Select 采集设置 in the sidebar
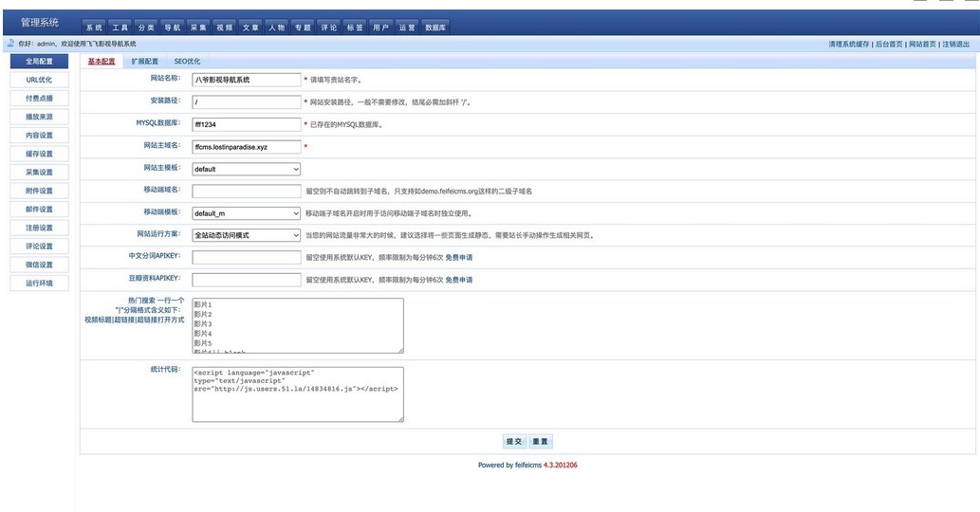Image resolution: width=980 pixels, height=512 pixels. coord(40,173)
